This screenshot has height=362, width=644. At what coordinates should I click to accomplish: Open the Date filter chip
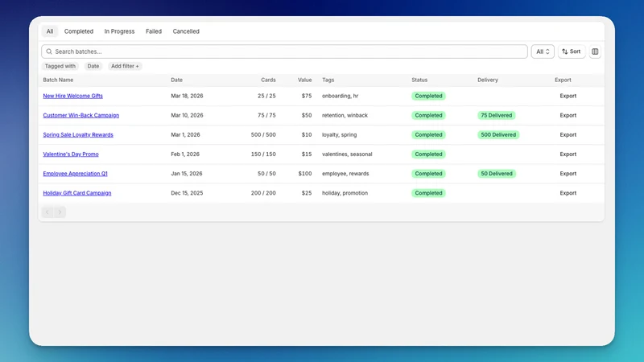click(x=93, y=66)
